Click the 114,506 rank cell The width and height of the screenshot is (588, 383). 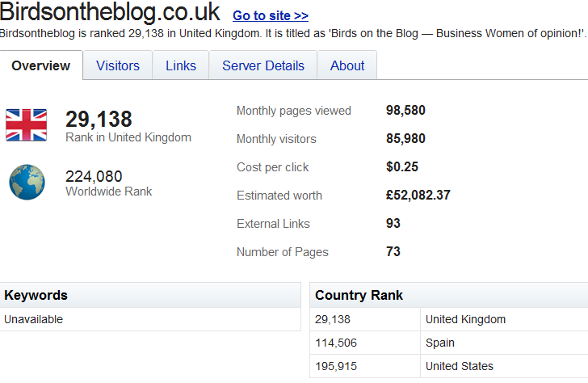pos(365,343)
